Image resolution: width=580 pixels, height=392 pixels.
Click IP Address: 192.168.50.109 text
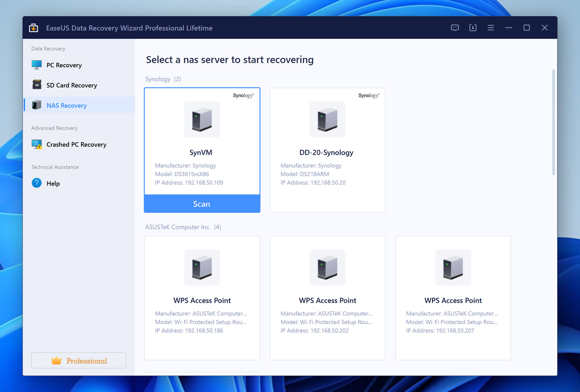[189, 183]
